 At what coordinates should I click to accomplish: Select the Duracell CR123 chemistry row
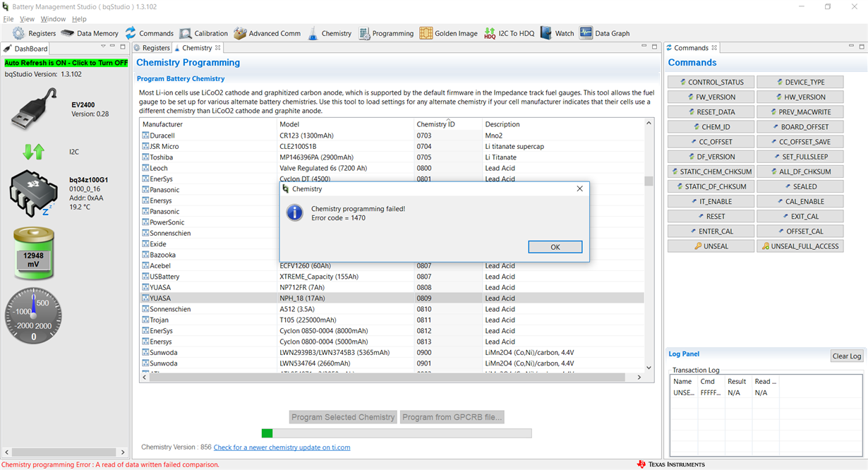click(392, 135)
